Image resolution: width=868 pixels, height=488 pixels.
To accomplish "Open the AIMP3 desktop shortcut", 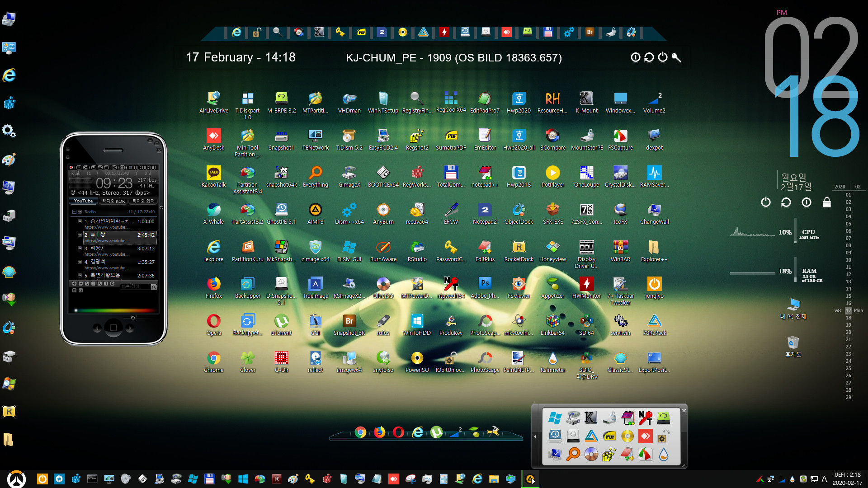I will pyautogui.click(x=315, y=213).
